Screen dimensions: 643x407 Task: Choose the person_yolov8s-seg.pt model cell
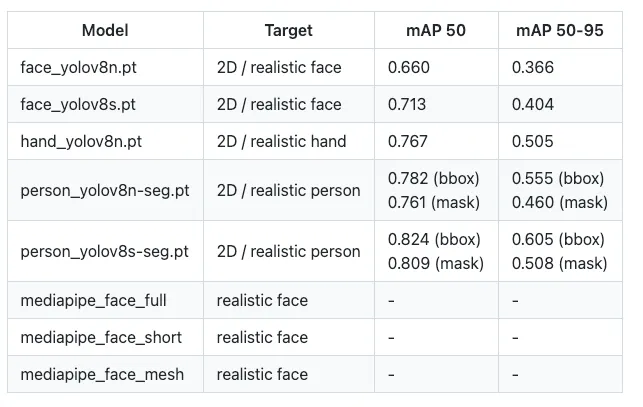(104, 251)
